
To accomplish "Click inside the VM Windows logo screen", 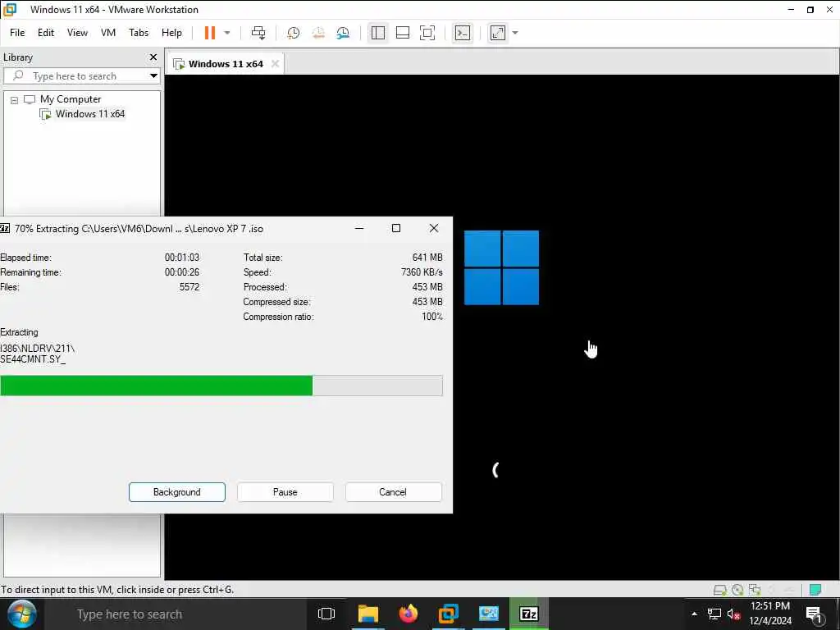I will tap(501, 268).
